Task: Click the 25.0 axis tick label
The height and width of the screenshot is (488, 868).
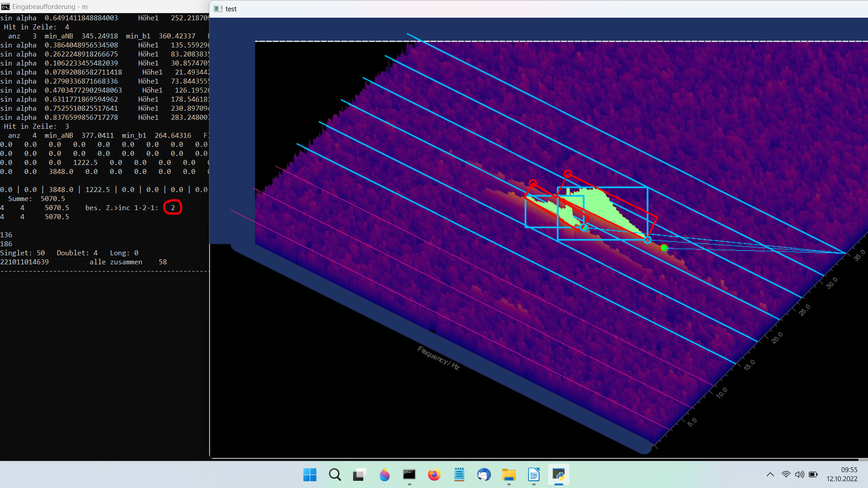Action: click(804, 310)
